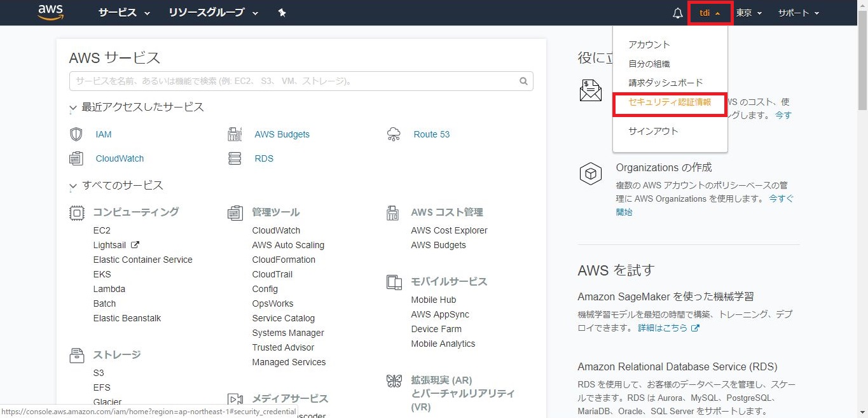Image resolution: width=868 pixels, height=418 pixels.
Task: Click the AWS logo home icon
Action: [x=51, y=12]
